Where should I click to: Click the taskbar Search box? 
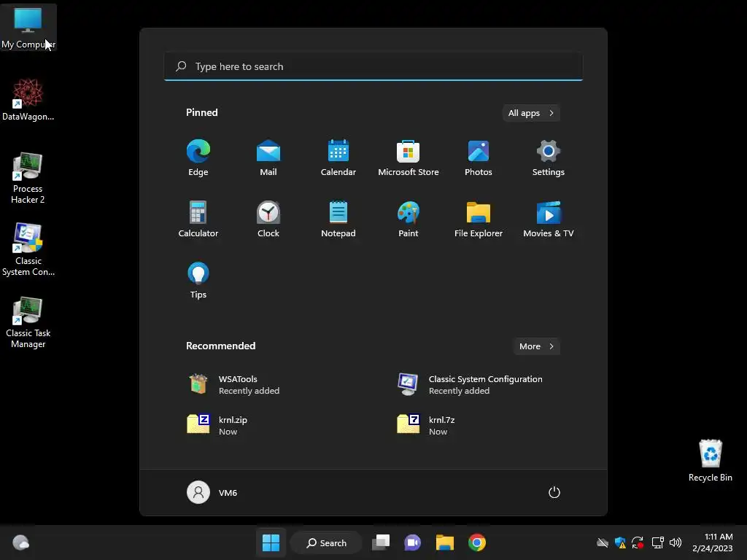pyautogui.click(x=327, y=542)
